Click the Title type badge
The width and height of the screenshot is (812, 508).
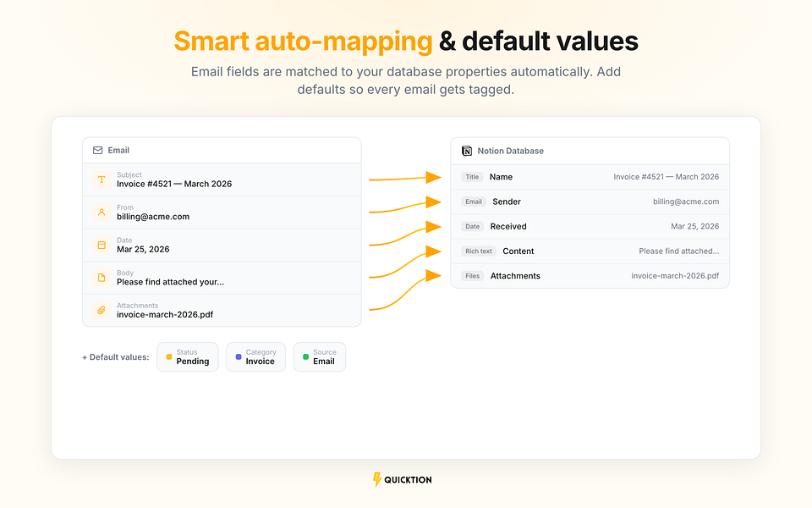click(x=472, y=177)
